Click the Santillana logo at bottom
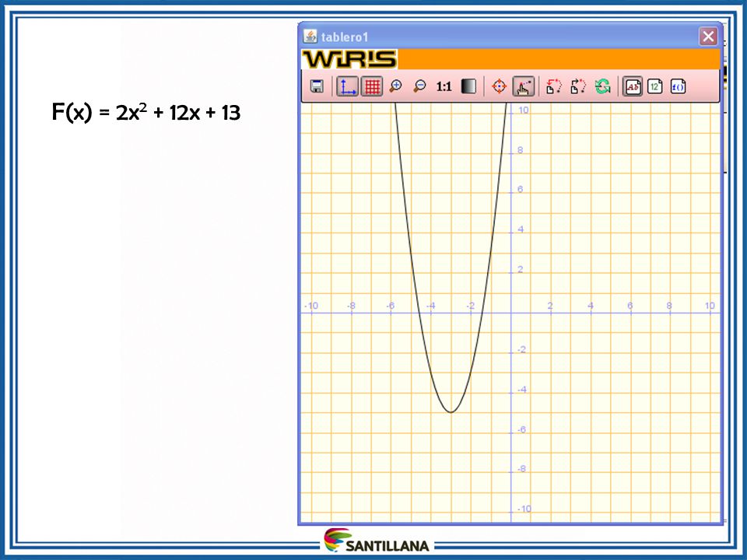 coord(377,541)
